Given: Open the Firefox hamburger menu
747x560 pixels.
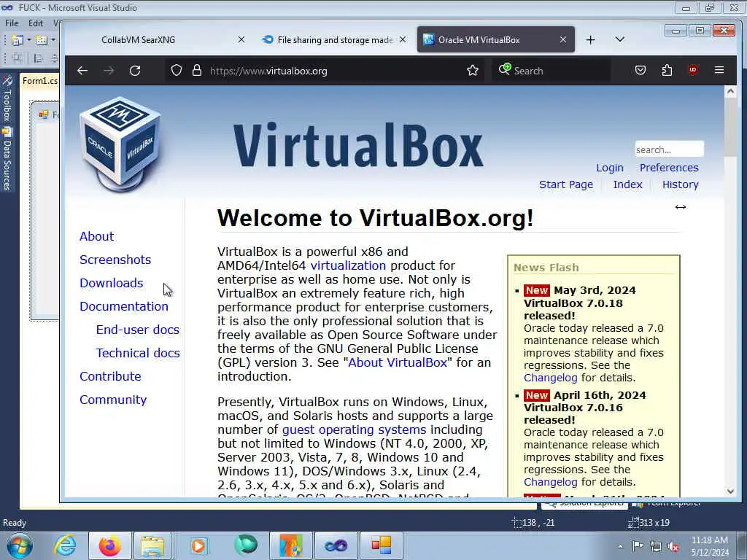Looking at the screenshot, I should (719, 70).
